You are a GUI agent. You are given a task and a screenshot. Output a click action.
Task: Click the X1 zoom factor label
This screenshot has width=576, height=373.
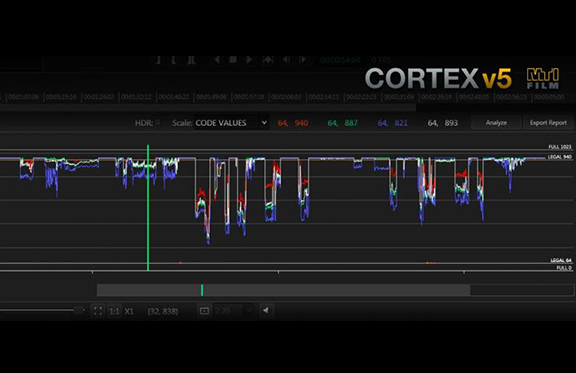(129, 311)
